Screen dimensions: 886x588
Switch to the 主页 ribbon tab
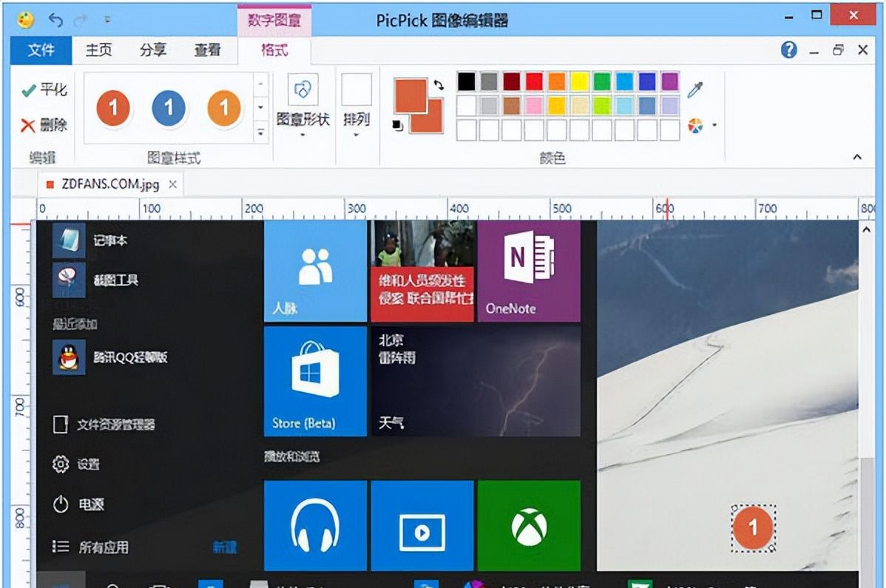(99, 50)
